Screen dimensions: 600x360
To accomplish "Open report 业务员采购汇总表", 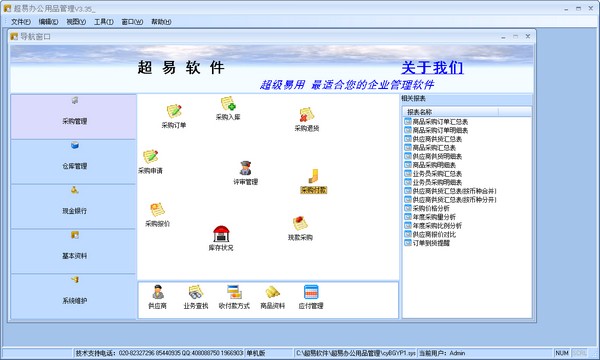I will (433, 174).
